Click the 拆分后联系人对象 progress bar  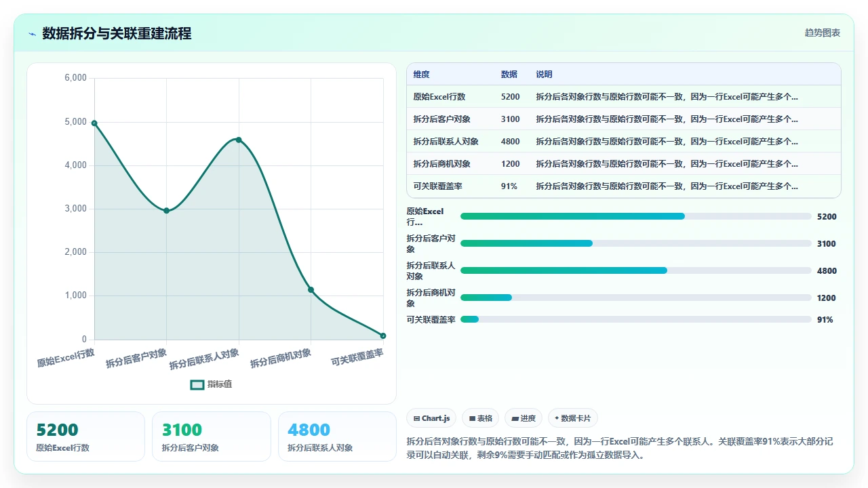636,270
